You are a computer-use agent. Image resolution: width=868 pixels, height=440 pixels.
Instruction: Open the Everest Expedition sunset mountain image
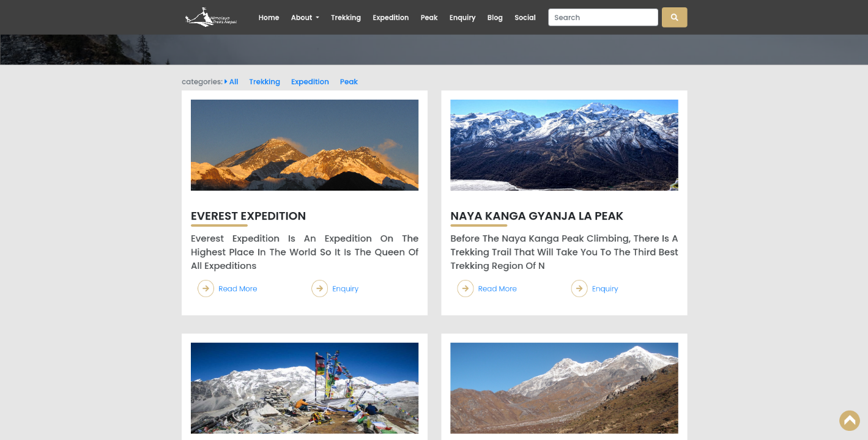(x=305, y=145)
